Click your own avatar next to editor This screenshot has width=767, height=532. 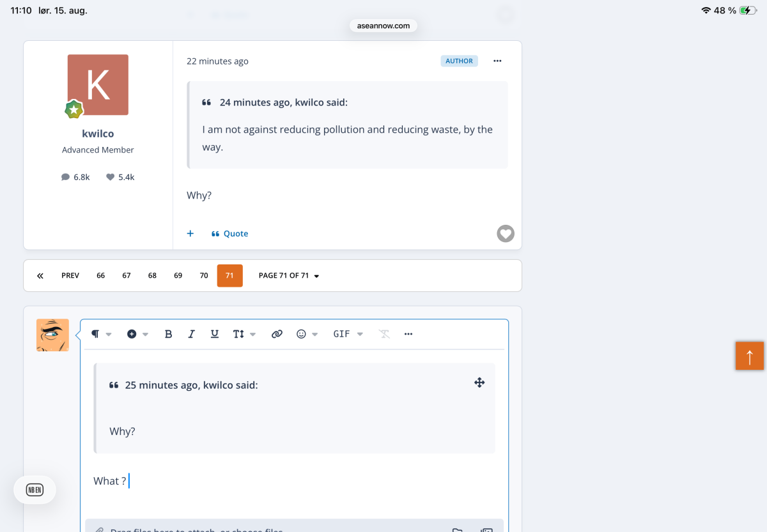click(52, 335)
